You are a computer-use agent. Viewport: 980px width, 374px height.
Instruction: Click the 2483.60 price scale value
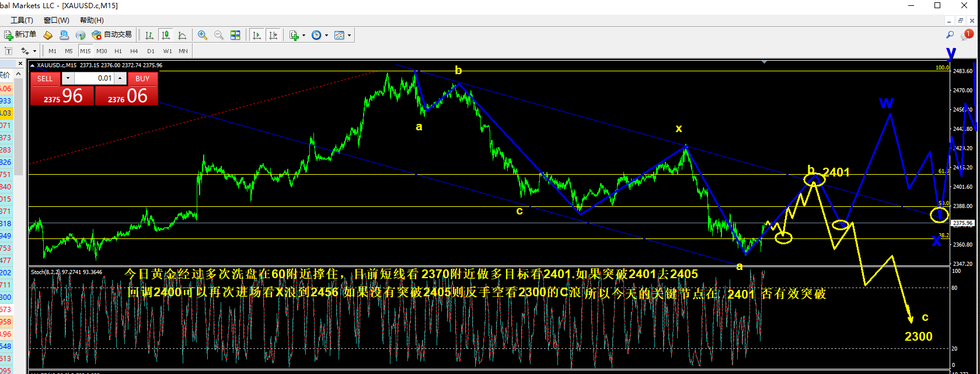coord(962,71)
